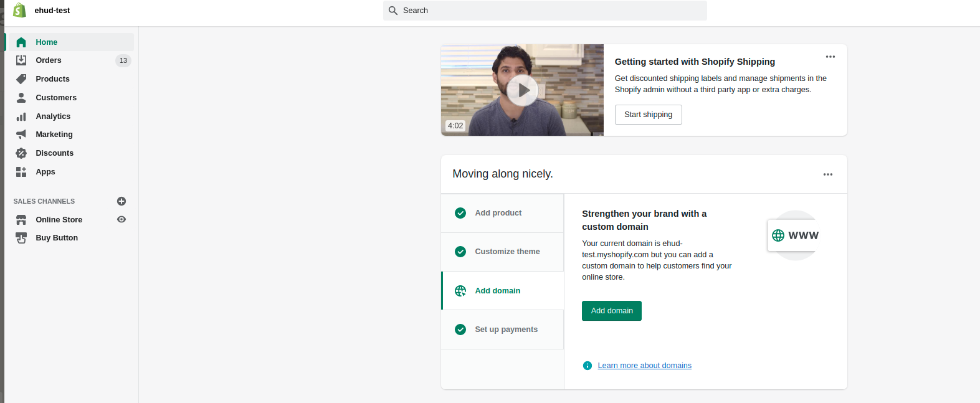Click the Discounts percent badge icon
This screenshot has width=980, height=403.
[x=21, y=153]
